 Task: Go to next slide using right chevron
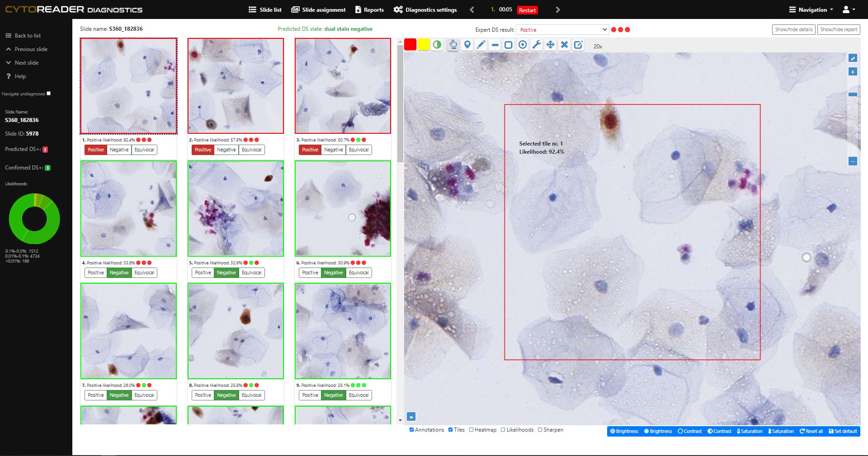558,9
